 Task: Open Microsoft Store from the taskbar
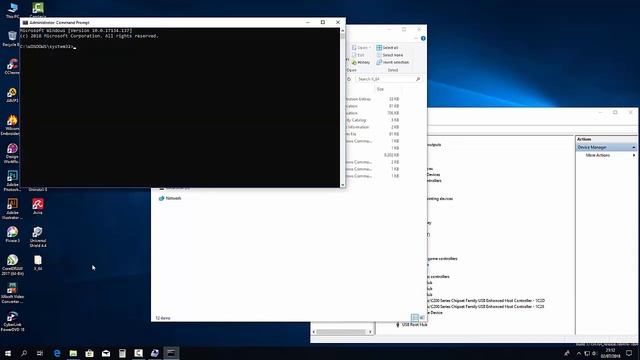89,353
